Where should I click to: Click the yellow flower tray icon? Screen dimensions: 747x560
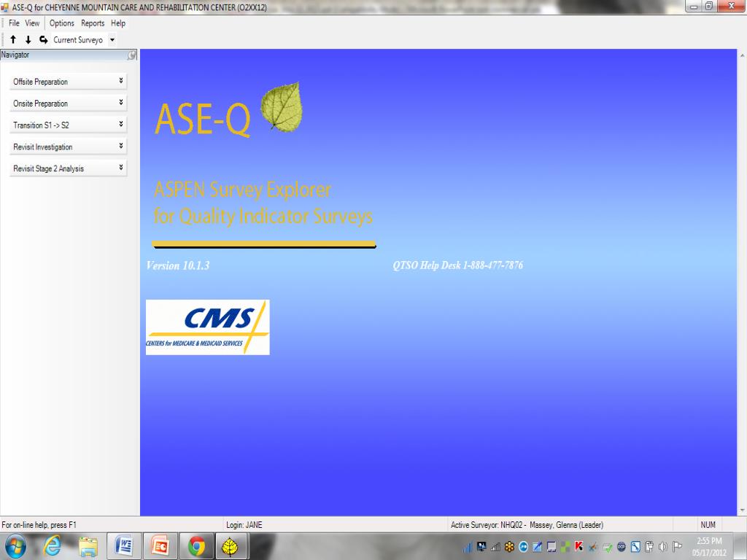[x=509, y=547]
